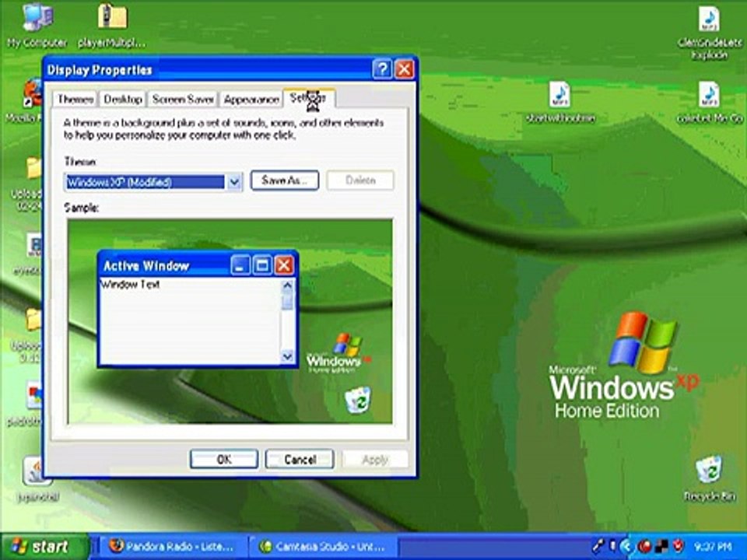The image size is (747, 560).
Task: Open the MP3 file whose label starts with 'start'
Action: (x=559, y=95)
